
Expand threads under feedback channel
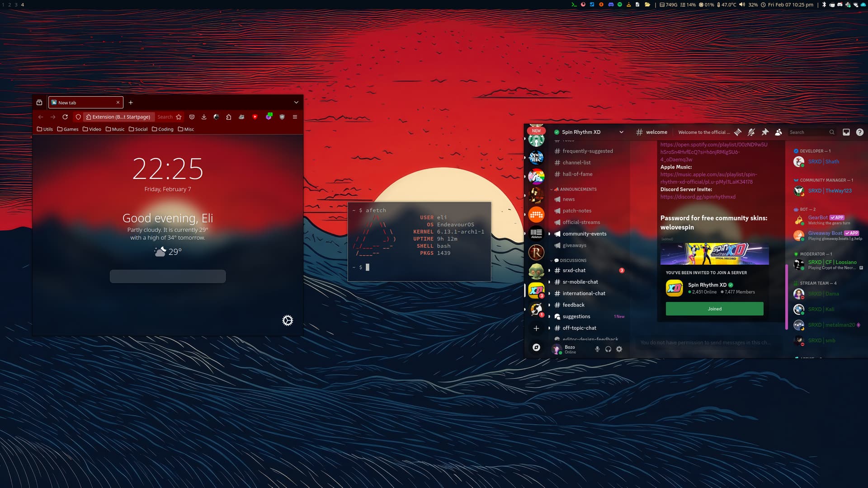click(x=549, y=305)
